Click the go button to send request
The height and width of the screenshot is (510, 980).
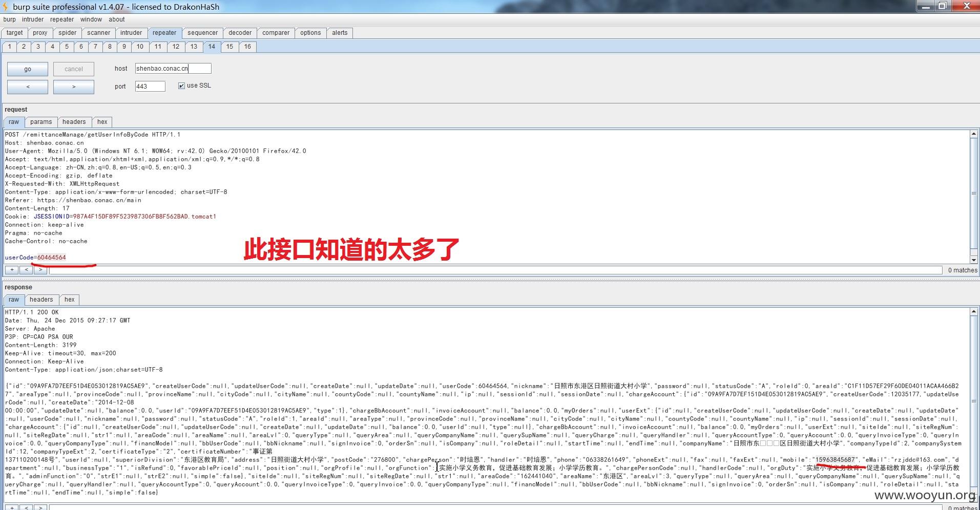click(28, 69)
